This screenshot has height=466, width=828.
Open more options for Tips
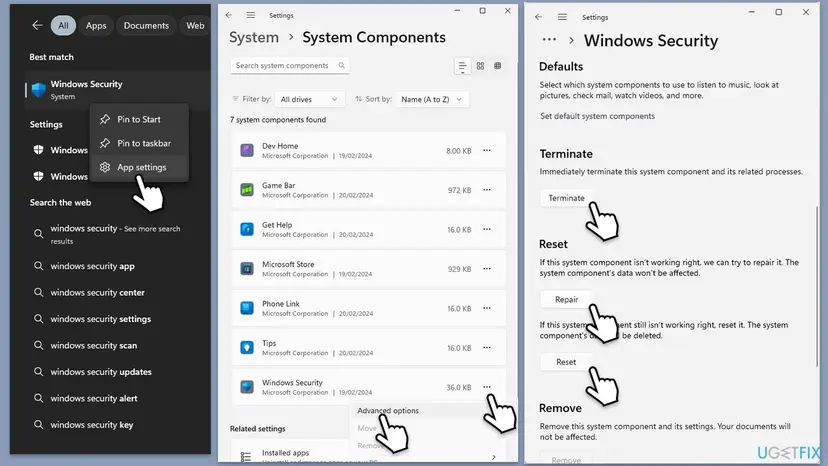pos(487,348)
